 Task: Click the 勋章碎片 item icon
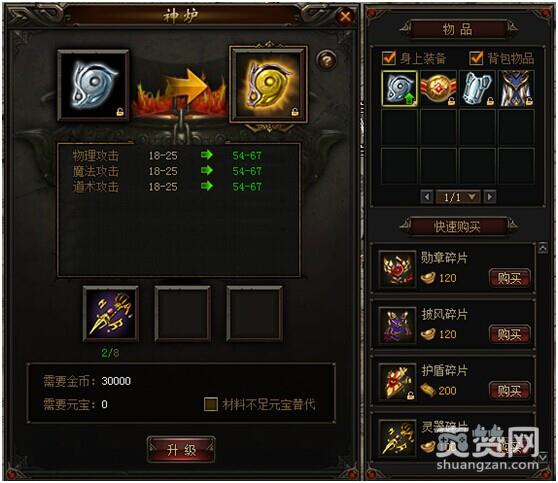[x=398, y=269]
